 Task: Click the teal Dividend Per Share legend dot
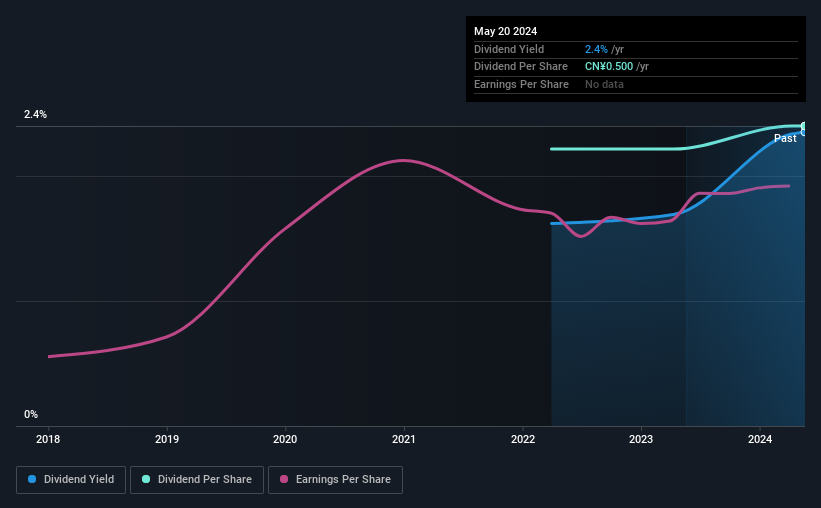point(146,479)
